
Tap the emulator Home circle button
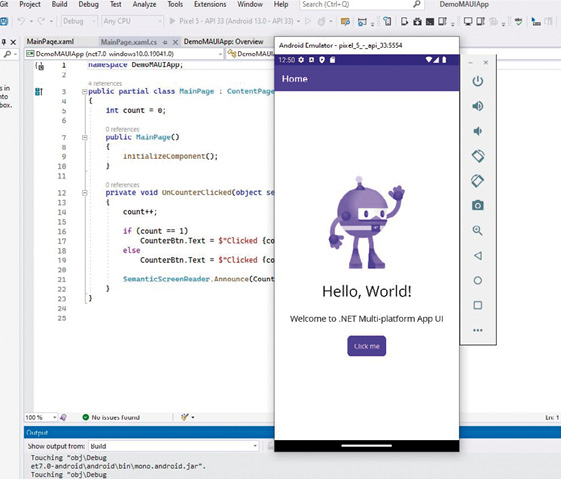[x=478, y=280]
